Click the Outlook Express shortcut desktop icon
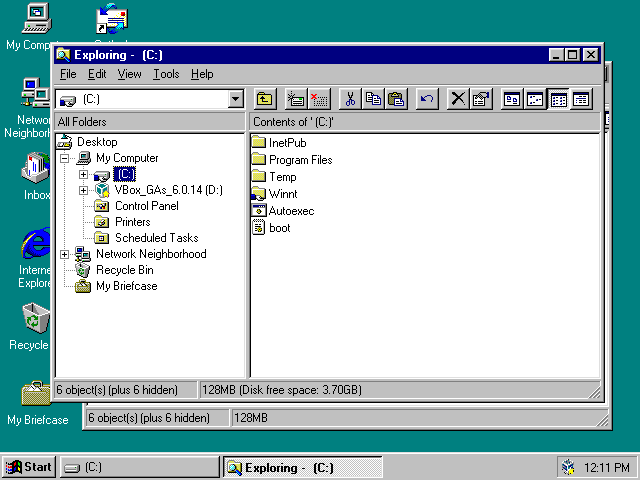The width and height of the screenshot is (640, 480). [x=111, y=18]
